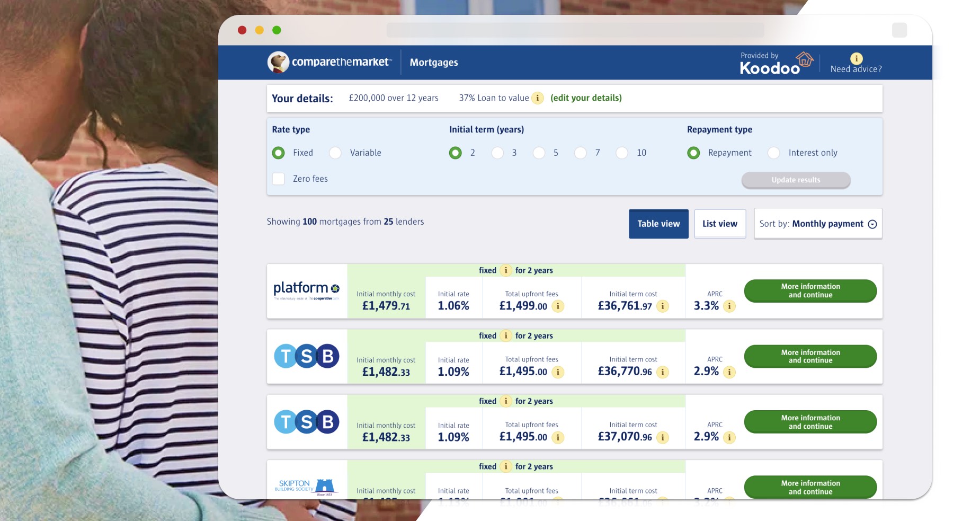
Task: Click the comparethemarket meerkat logo
Action: 278,63
